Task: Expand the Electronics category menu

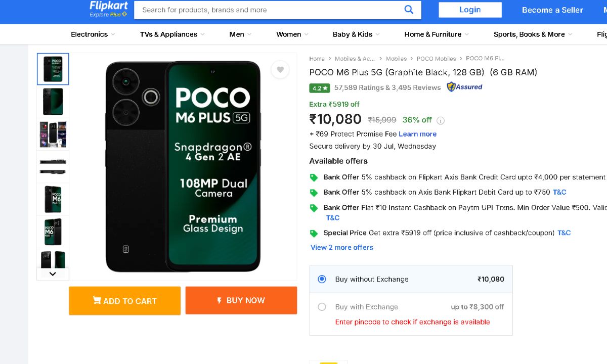Action: (93, 34)
